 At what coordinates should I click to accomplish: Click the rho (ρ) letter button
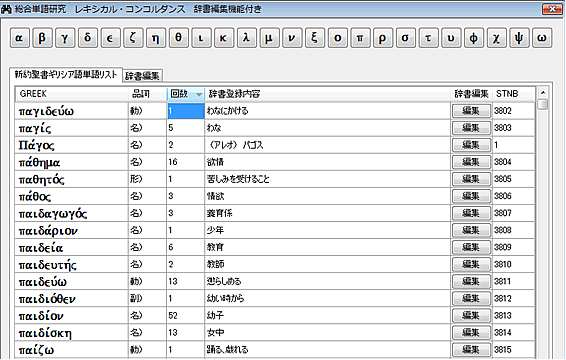[383, 38]
